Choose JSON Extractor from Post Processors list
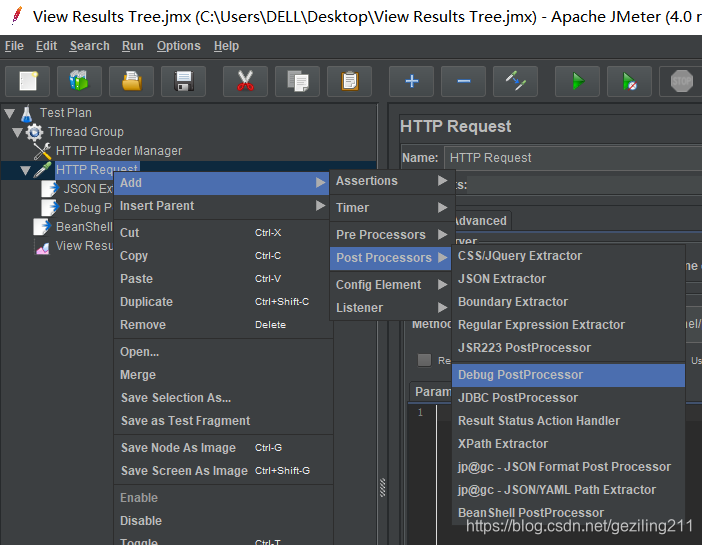The width and height of the screenshot is (702, 545). (x=569, y=279)
